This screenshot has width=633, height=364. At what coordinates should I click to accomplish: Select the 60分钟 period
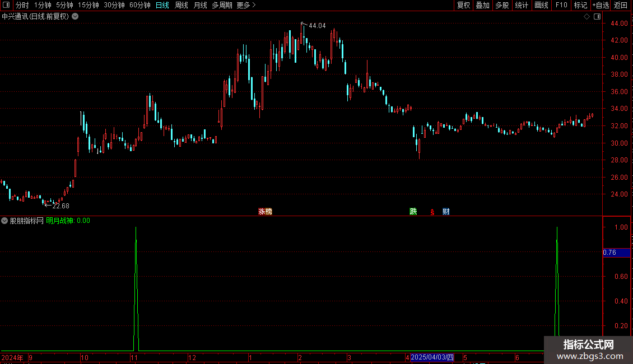pyautogui.click(x=140, y=5)
